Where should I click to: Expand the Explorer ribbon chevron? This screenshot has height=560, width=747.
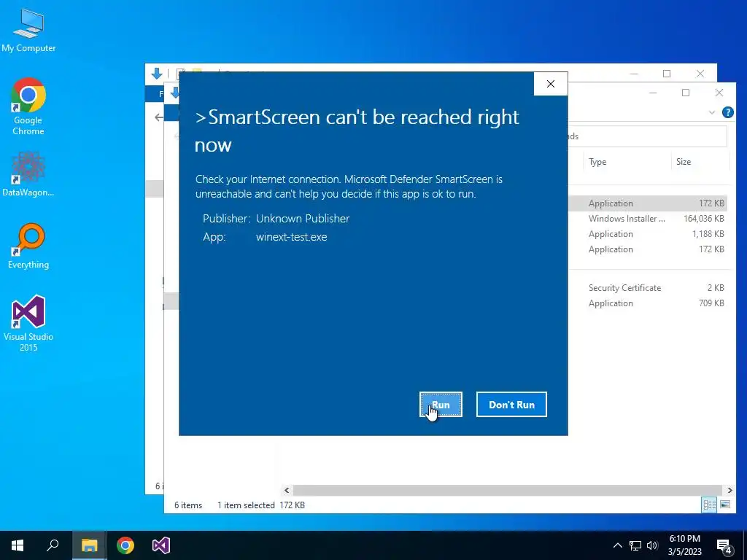712,112
